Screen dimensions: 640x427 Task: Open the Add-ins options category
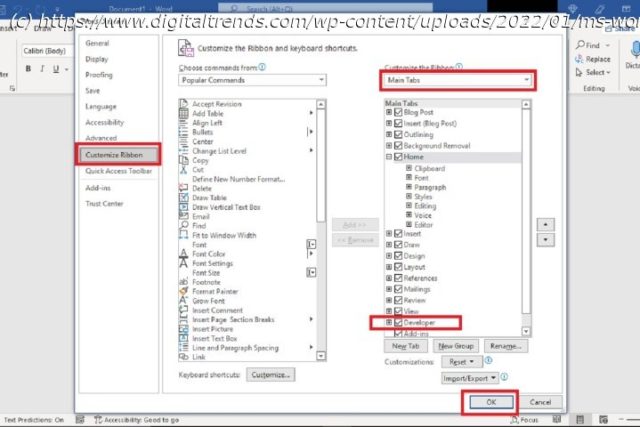pos(98,188)
